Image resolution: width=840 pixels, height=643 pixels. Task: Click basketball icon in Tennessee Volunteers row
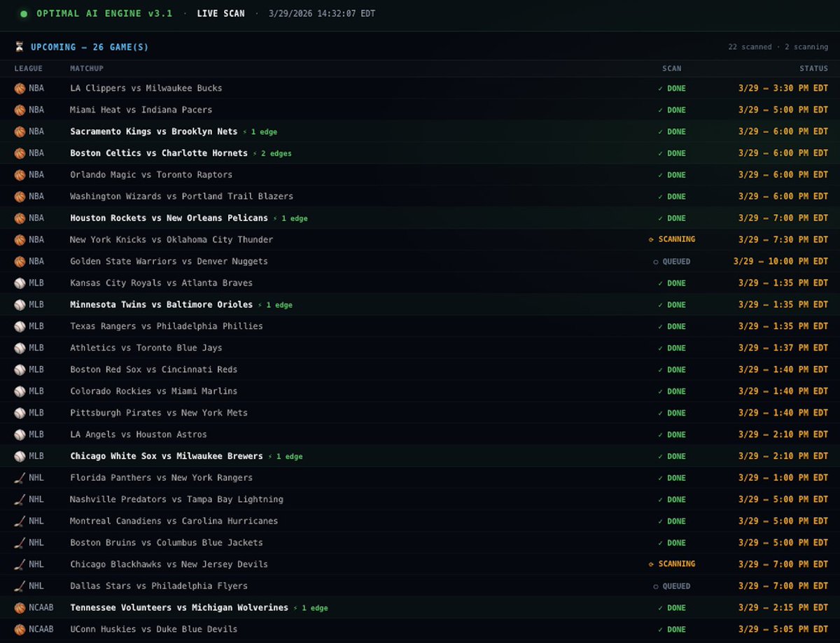tap(20, 609)
